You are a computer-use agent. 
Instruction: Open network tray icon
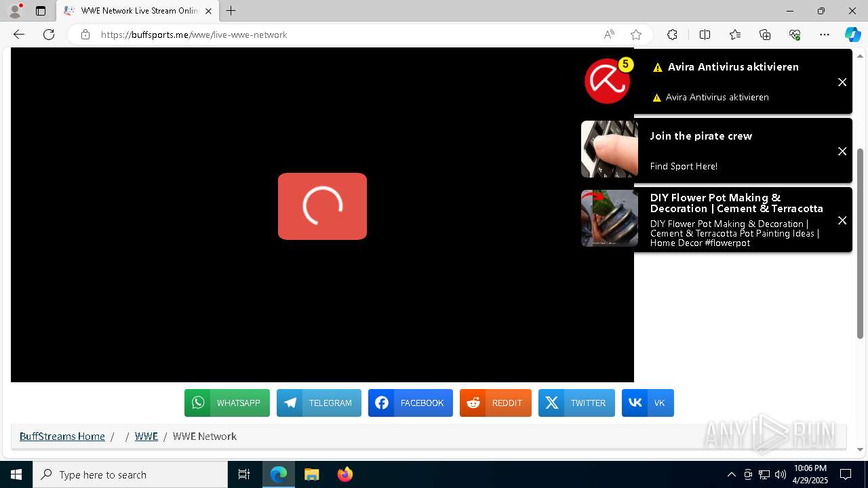(764, 474)
